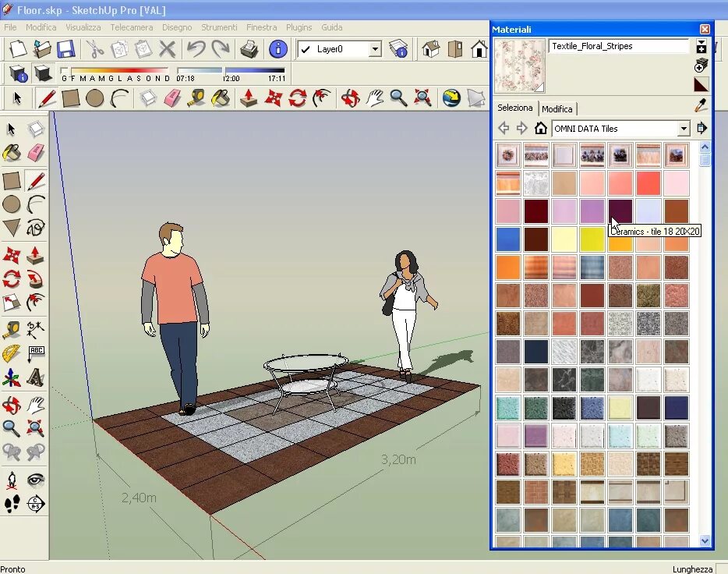Toggle shadow display icon
The image size is (728, 574).
[x=43, y=73]
